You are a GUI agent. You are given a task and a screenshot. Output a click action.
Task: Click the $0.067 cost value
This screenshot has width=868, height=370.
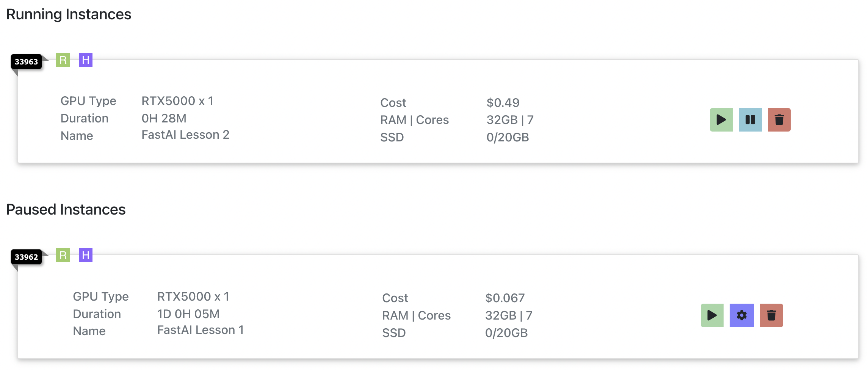505,298
